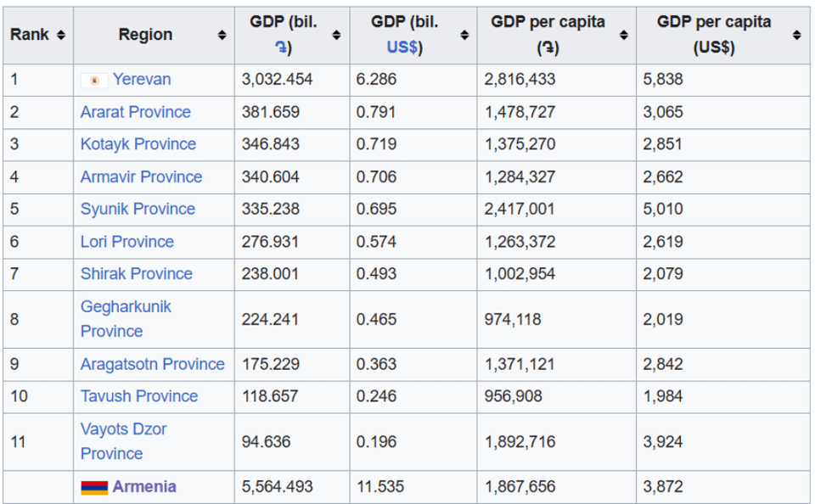Click the Yerevan flag icon
Screen dimensions: 815x504
tap(93, 81)
